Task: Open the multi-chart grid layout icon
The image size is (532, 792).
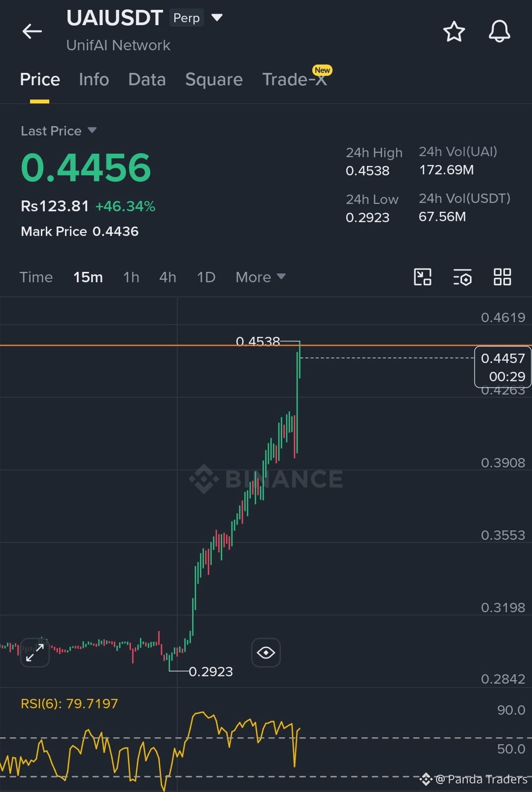Action: [x=502, y=277]
